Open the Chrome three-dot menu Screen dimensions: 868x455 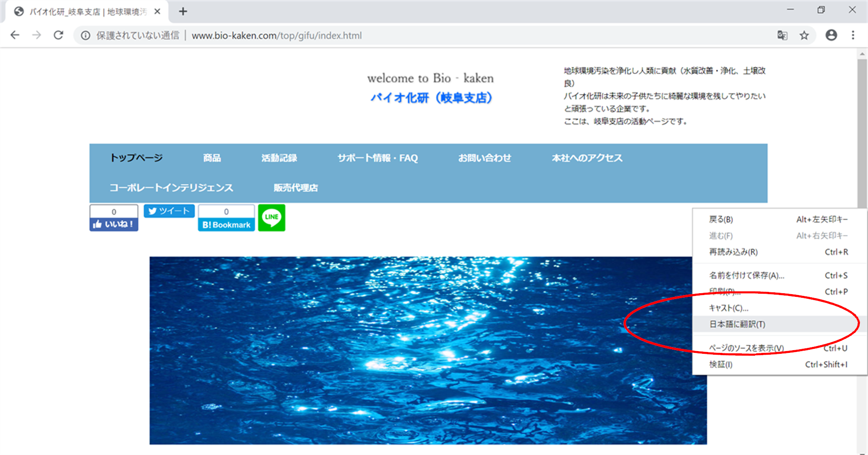[x=853, y=35]
